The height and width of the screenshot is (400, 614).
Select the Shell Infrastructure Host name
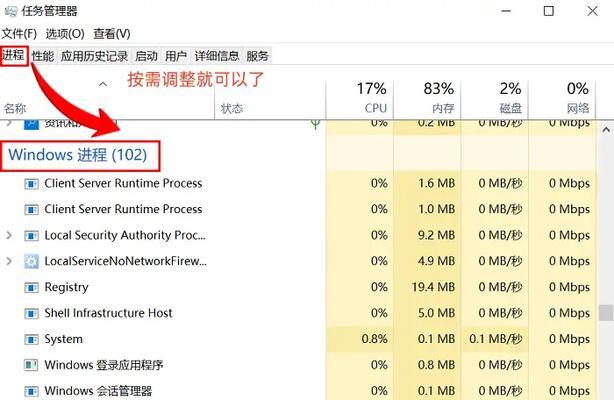point(108,313)
